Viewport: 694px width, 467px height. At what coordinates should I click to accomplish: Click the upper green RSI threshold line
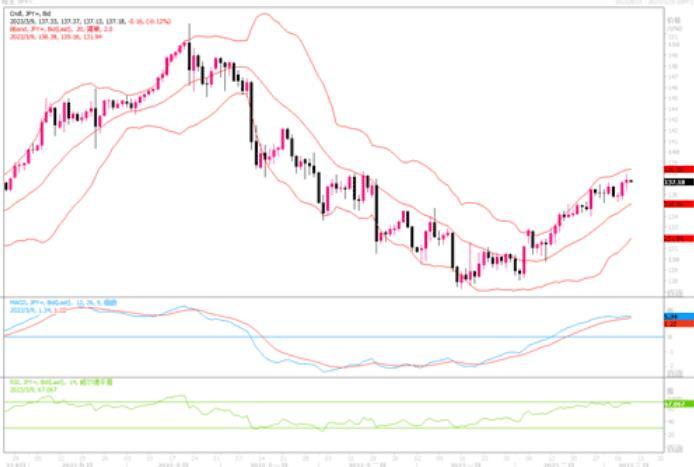[x=300, y=402]
